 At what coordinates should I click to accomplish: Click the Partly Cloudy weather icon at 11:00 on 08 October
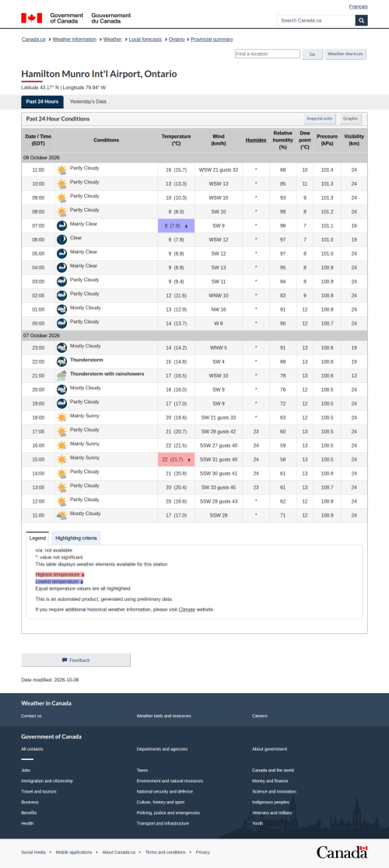pyautogui.click(x=61, y=170)
